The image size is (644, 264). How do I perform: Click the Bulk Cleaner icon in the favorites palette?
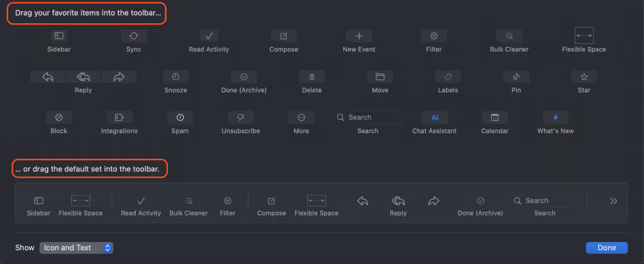[509, 36]
